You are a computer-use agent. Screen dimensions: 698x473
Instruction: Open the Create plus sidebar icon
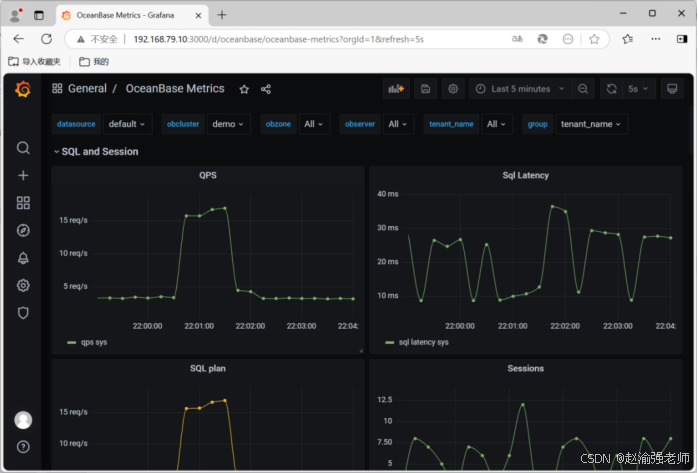pyautogui.click(x=23, y=175)
